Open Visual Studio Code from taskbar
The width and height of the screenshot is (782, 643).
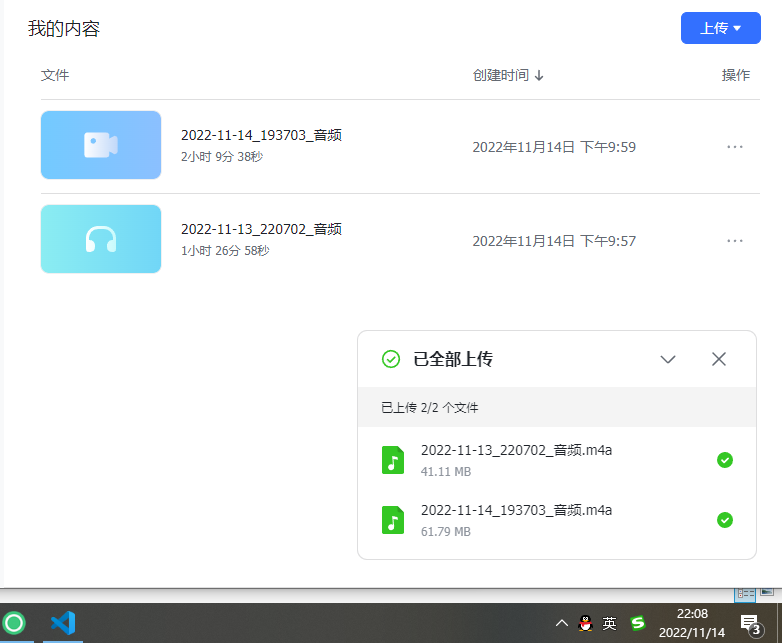(x=63, y=623)
